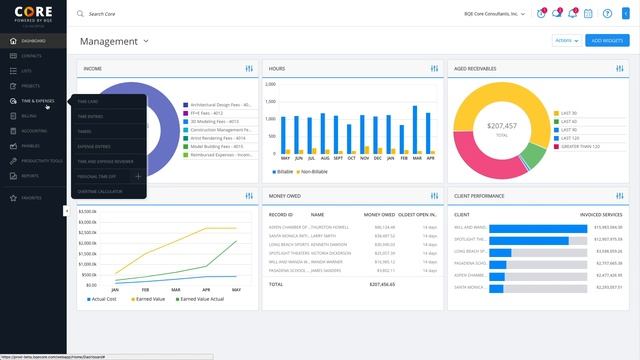Click the Time & Expenses sidebar icon

[x=13, y=101]
